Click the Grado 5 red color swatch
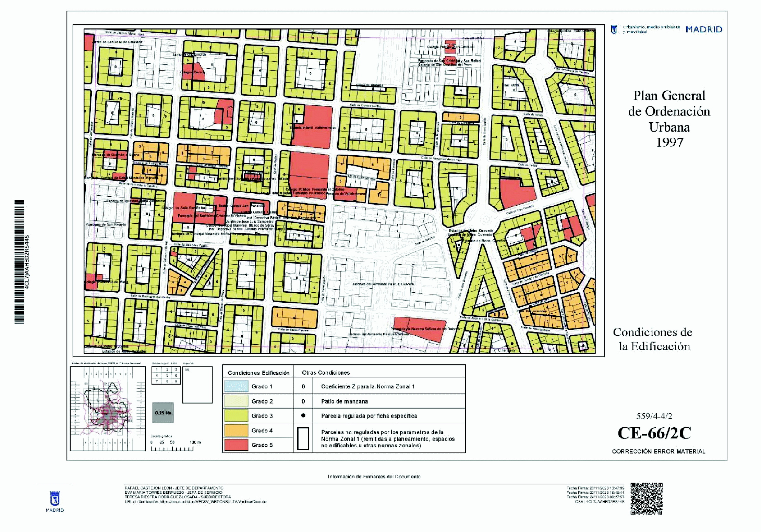This screenshot has height=532, width=761. point(236,445)
